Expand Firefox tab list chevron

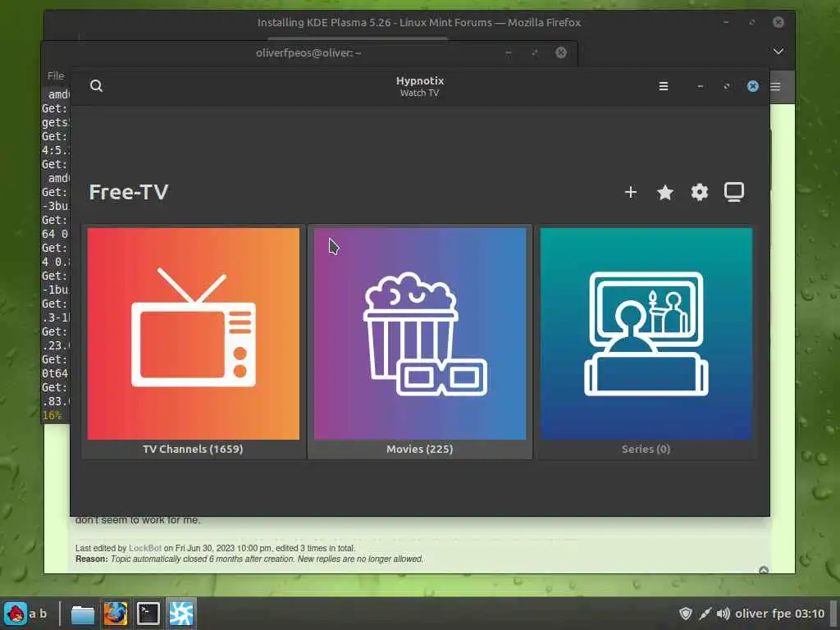pos(778,52)
